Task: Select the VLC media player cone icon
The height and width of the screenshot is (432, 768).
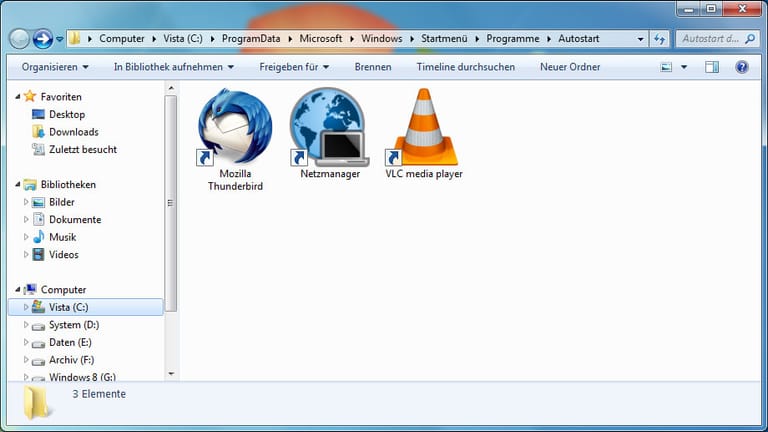Action: (x=424, y=127)
